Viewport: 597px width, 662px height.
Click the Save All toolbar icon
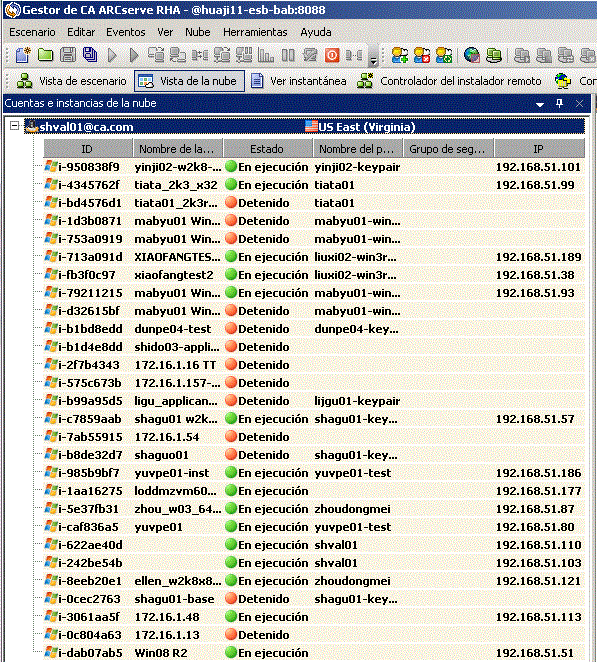(90, 55)
